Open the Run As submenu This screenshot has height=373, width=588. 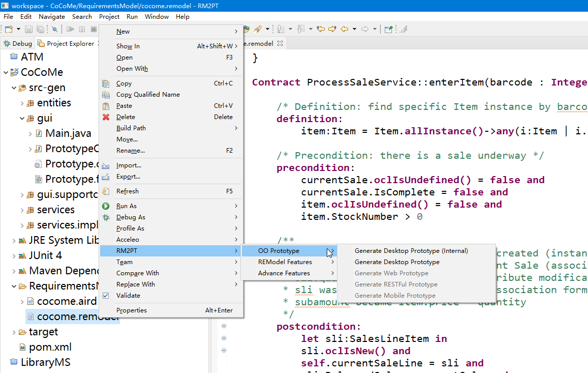(172, 206)
